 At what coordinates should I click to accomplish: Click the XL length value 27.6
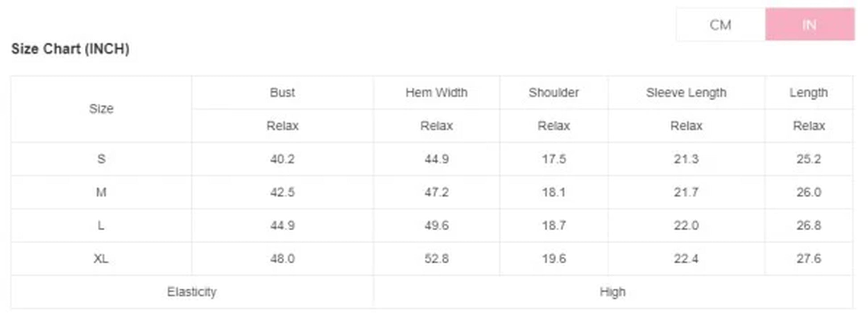[x=808, y=258]
